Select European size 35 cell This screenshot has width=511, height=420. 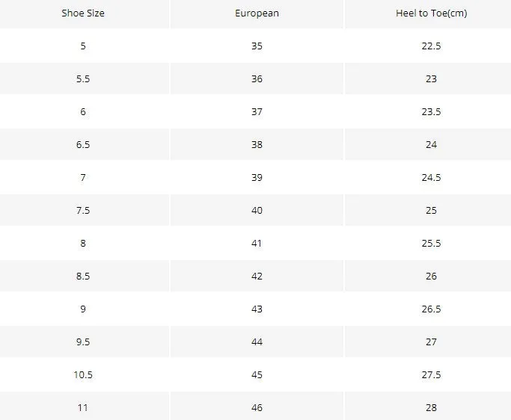257,46
